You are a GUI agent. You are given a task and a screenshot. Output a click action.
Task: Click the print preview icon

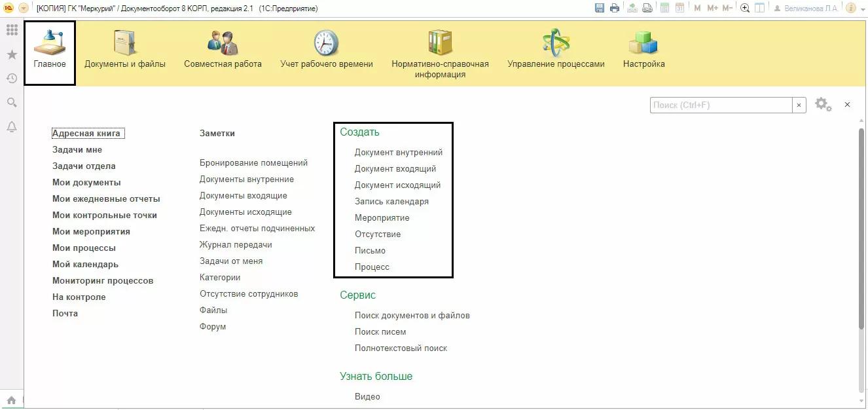pyautogui.click(x=647, y=9)
